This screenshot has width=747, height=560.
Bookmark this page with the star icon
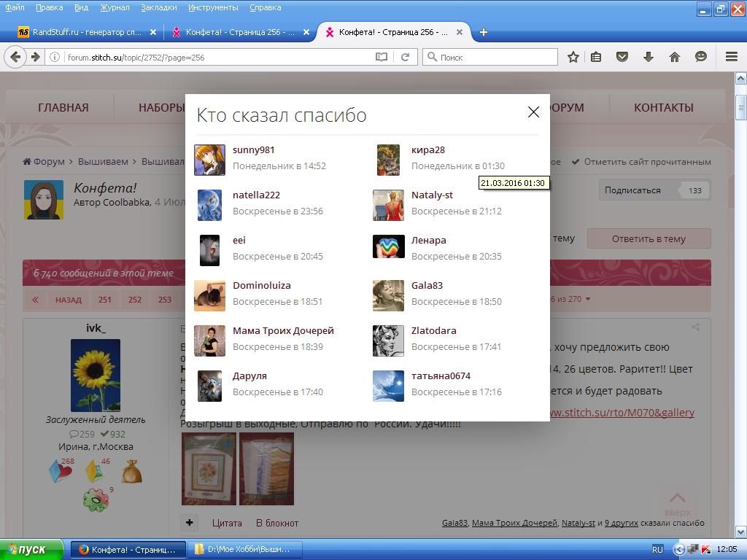click(x=573, y=57)
